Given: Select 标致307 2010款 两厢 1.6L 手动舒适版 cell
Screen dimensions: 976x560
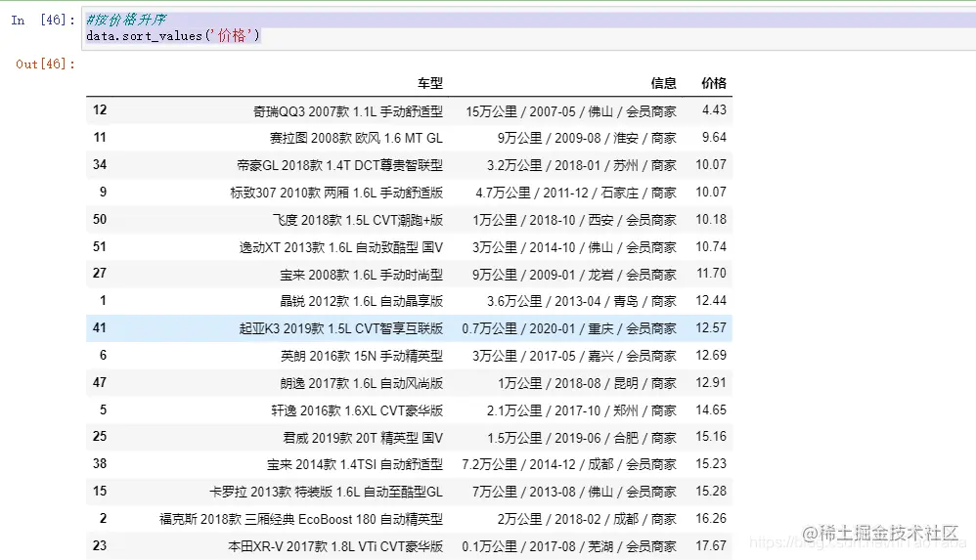Looking at the screenshot, I should pyautogui.click(x=336, y=193).
